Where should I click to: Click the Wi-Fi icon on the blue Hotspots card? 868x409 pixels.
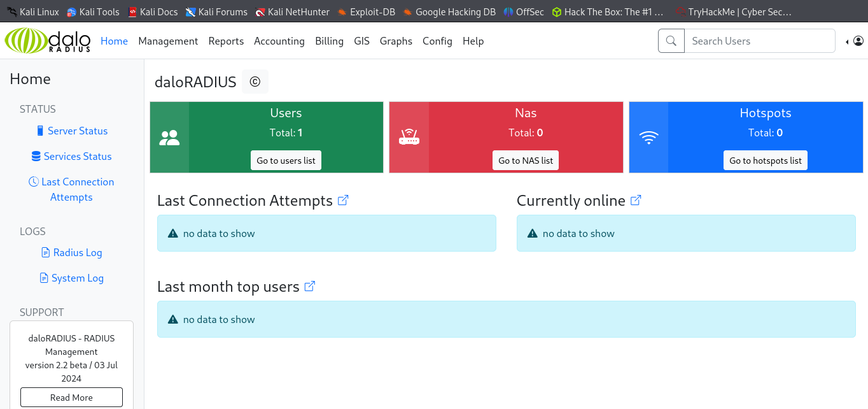648,136
